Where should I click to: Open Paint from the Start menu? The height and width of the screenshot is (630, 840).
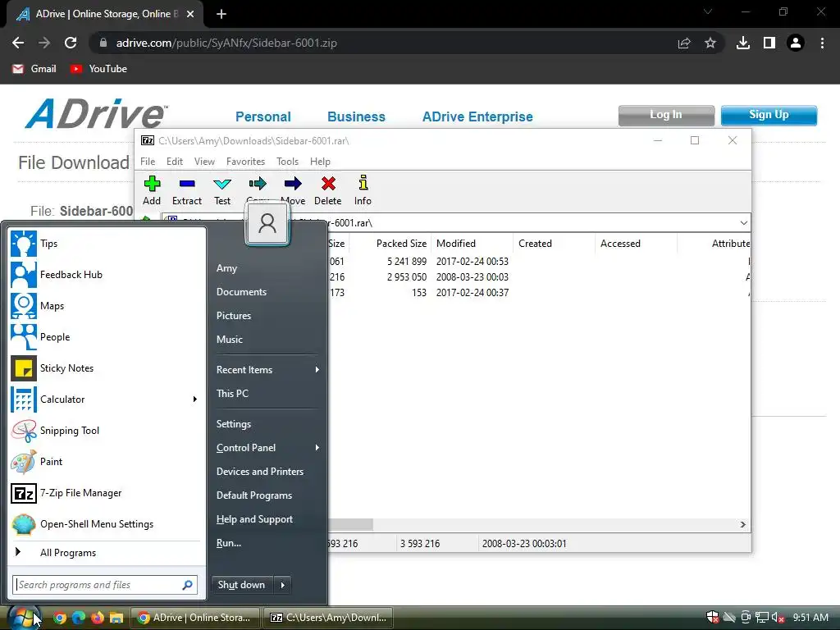tap(106, 462)
